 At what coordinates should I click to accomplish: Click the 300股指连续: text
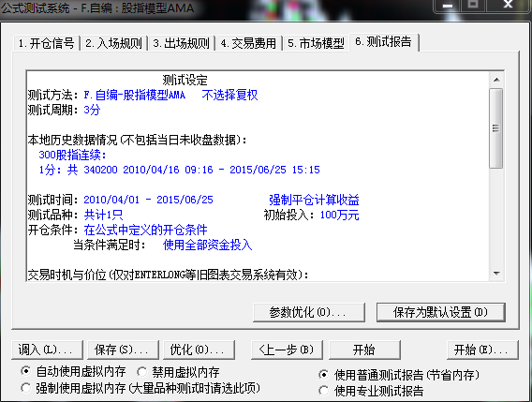pos(73,155)
